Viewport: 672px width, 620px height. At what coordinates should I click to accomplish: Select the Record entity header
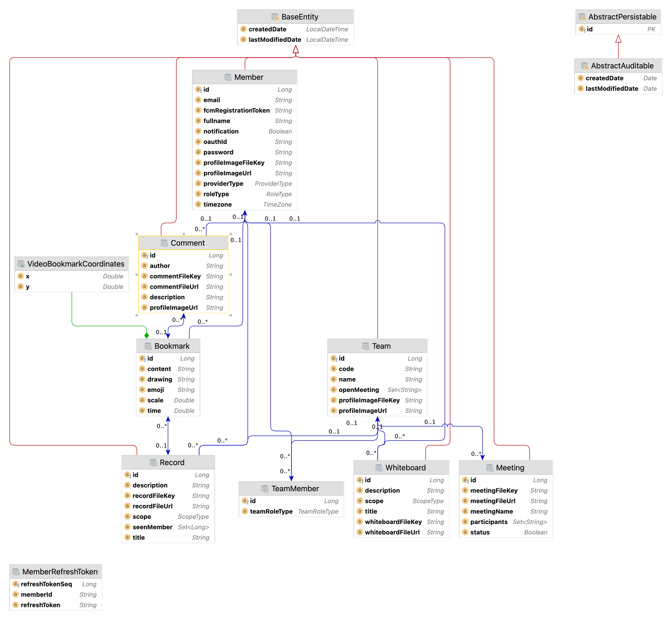pyautogui.click(x=172, y=462)
